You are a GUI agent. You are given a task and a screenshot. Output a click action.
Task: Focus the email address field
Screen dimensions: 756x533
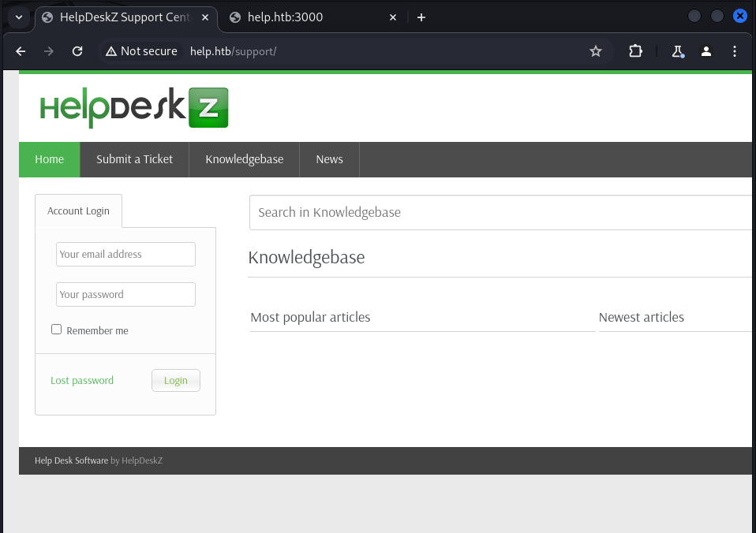click(x=125, y=254)
